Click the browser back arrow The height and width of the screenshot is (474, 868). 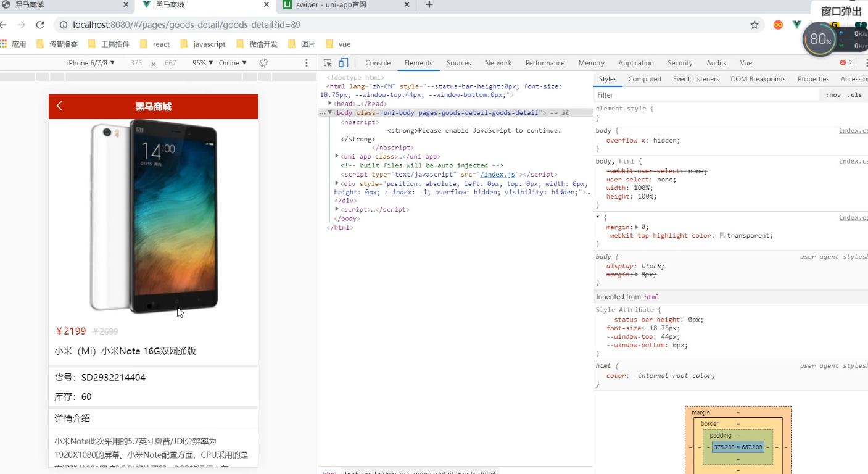(x=3, y=25)
